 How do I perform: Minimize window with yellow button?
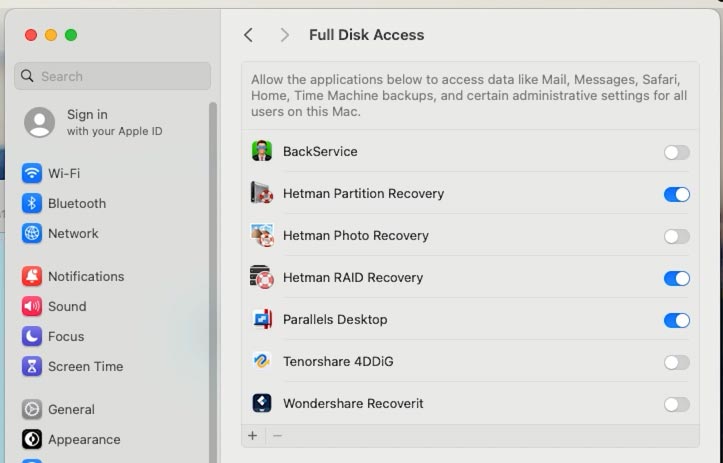(x=51, y=35)
